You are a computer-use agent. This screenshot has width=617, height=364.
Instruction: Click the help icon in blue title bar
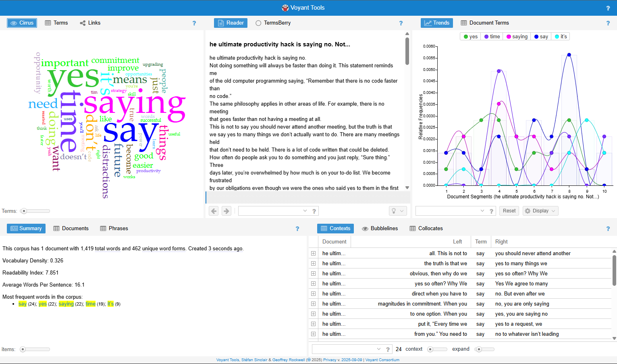tap(608, 8)
